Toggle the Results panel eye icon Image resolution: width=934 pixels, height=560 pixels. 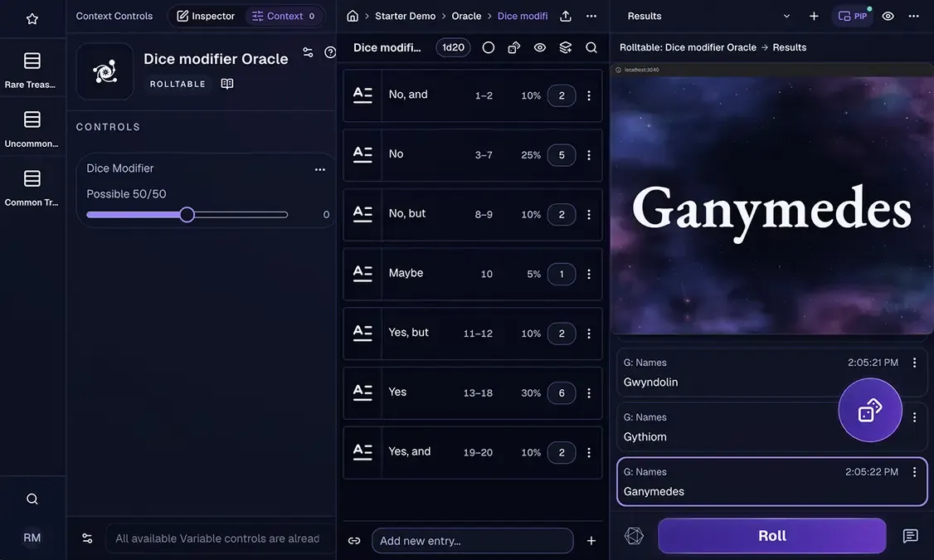pyautogui.click(x=888, y=16)
